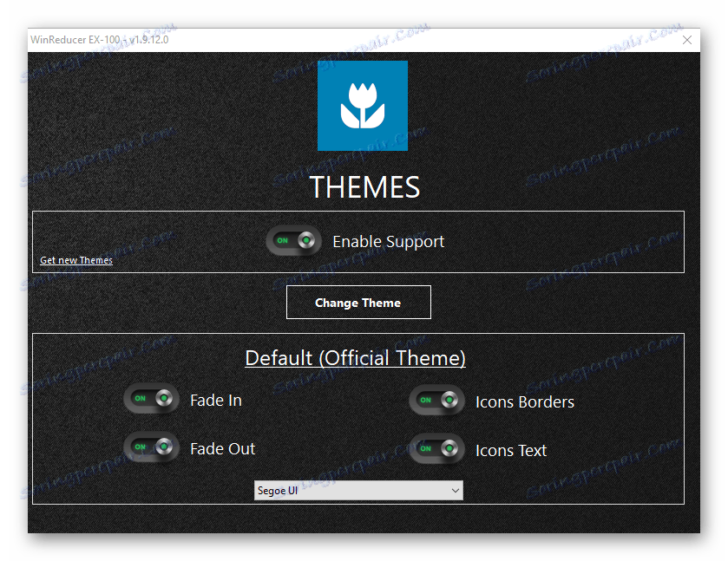Viewport: 728px width, 561px height.
Task: Toggle the Fade Out switch
Action: 151,447
